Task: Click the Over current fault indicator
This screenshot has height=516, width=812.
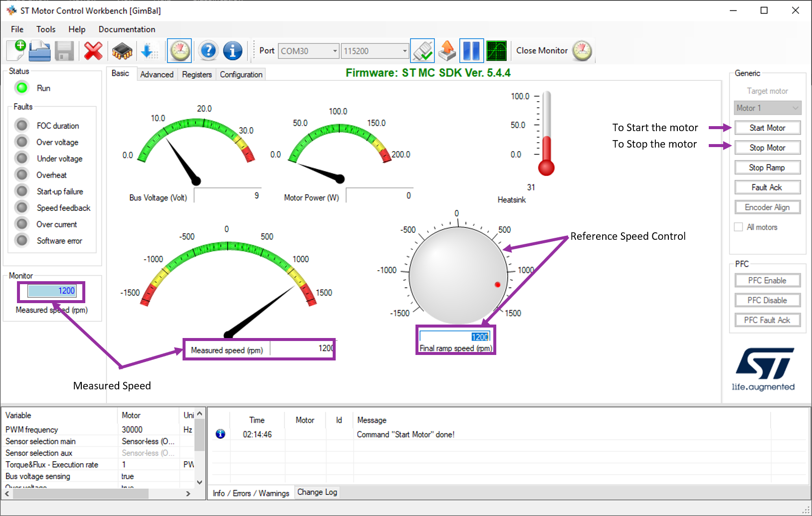Action: tap(21, 224)
